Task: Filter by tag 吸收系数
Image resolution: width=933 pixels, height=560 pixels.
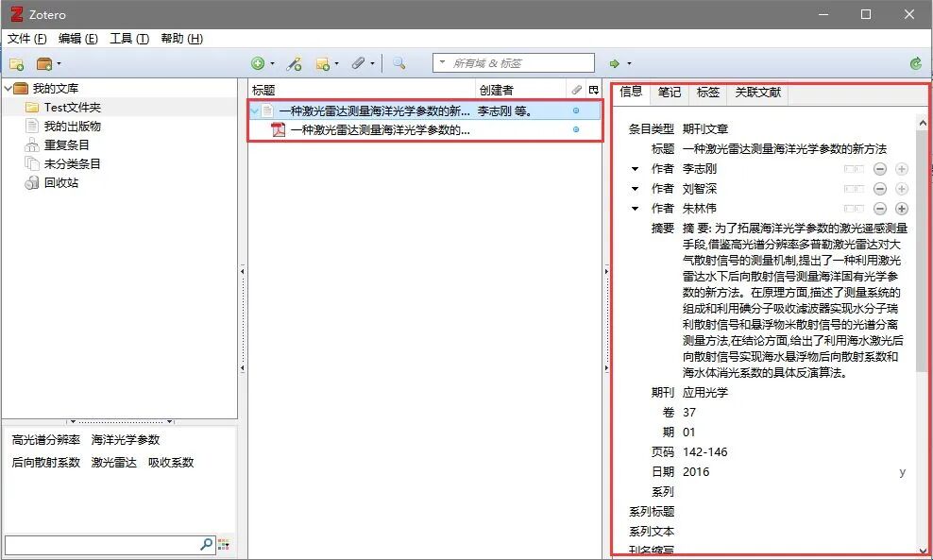Action: [171, 463]
